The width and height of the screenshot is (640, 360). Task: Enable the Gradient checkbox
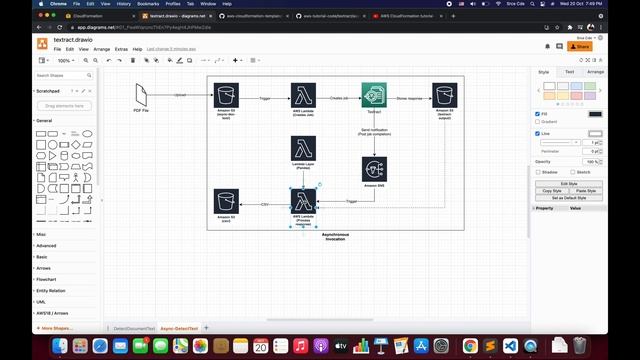[537, 122]
